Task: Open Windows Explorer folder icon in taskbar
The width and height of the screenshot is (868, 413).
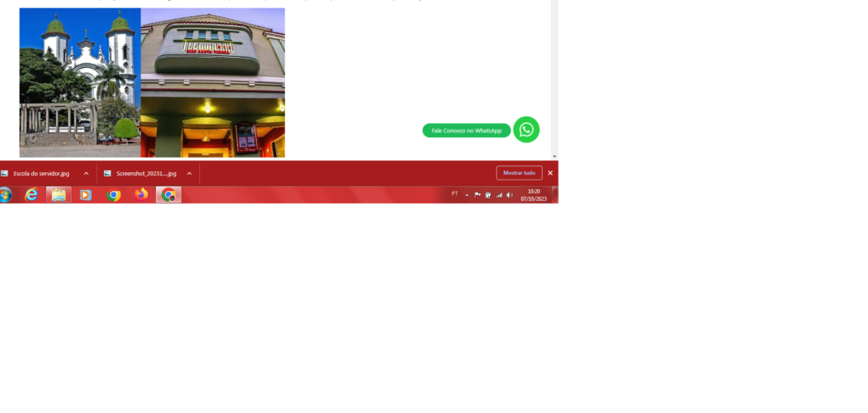Action: [x=58, y=195]
